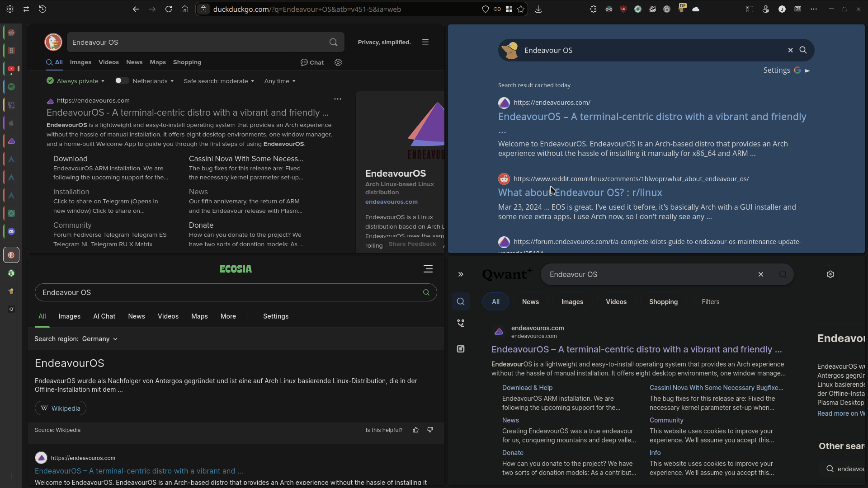The width and height of the screenshot is (868, 488).
Task: Open Qwant Shopping tab
Action: pos(664,302)
